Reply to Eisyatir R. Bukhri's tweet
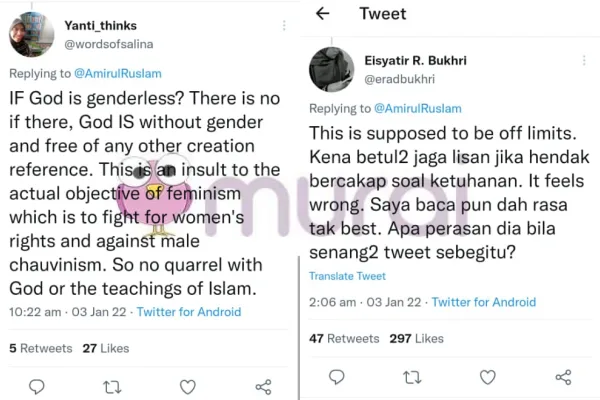 point(337,377)
